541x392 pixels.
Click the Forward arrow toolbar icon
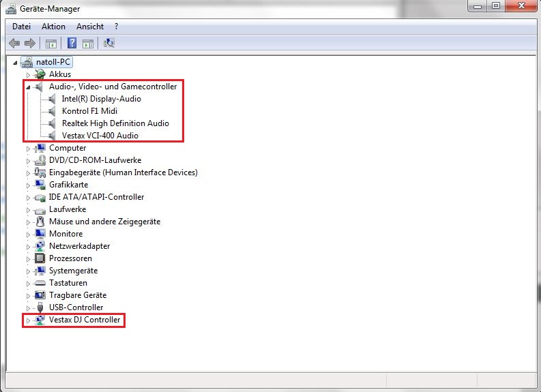30,43
